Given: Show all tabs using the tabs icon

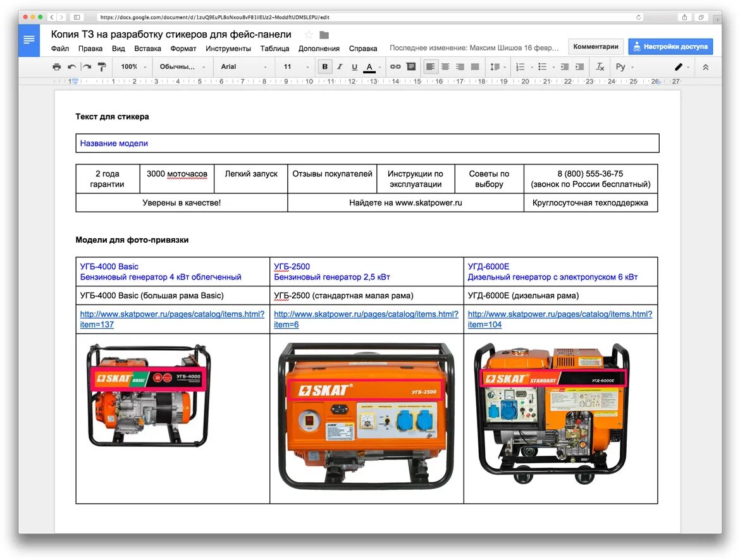Looking at the screenshot, I should pyautogui.click(x=701, y=17).
